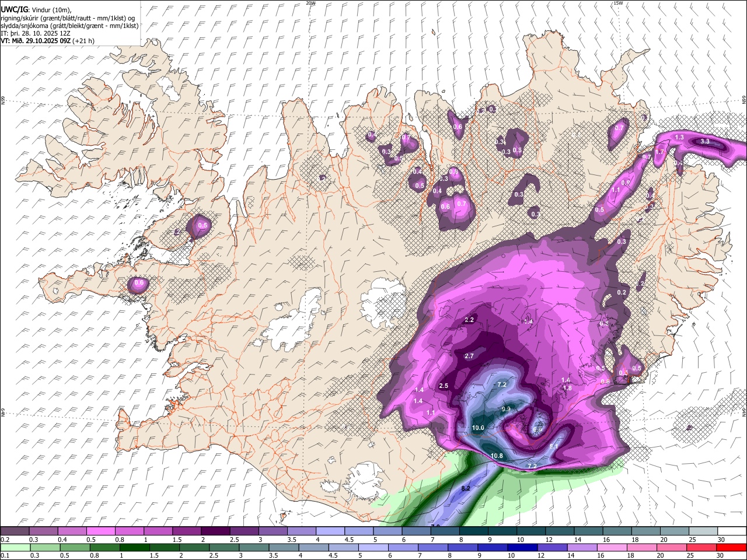747x560 pixels.
Task: Pick lower-row pale green swatch labeled 0.1
Action: pos(15,547)
